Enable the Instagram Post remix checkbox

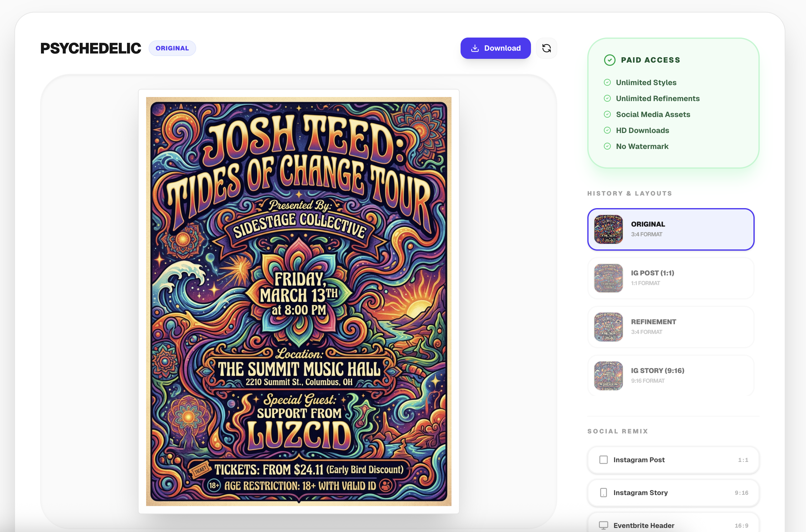point(604,460)
